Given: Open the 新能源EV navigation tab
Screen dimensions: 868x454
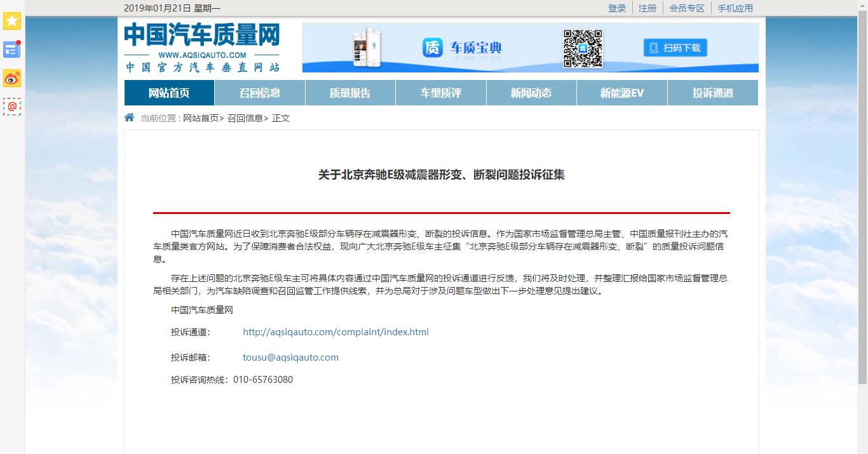Looking at the screenshot, I should 622,93.
